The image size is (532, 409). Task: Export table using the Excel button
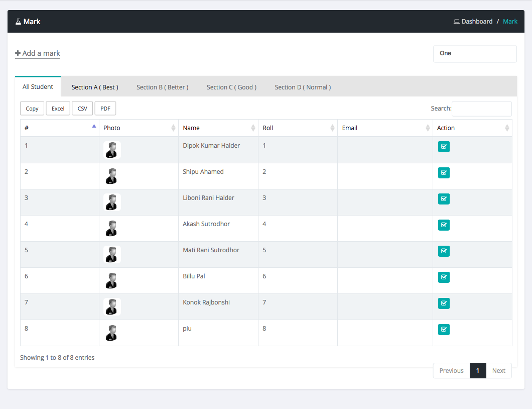pyautogui.click(x=58, y=109)
